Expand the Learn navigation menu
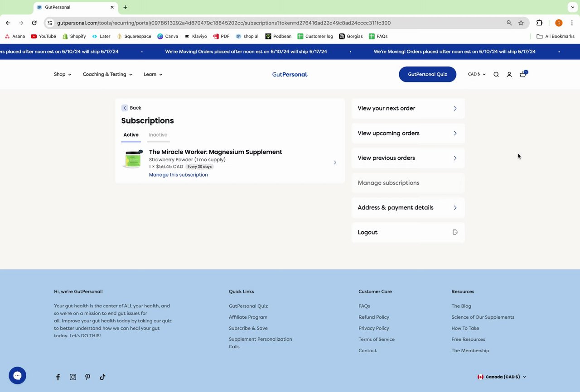 (x=153, y=74)
